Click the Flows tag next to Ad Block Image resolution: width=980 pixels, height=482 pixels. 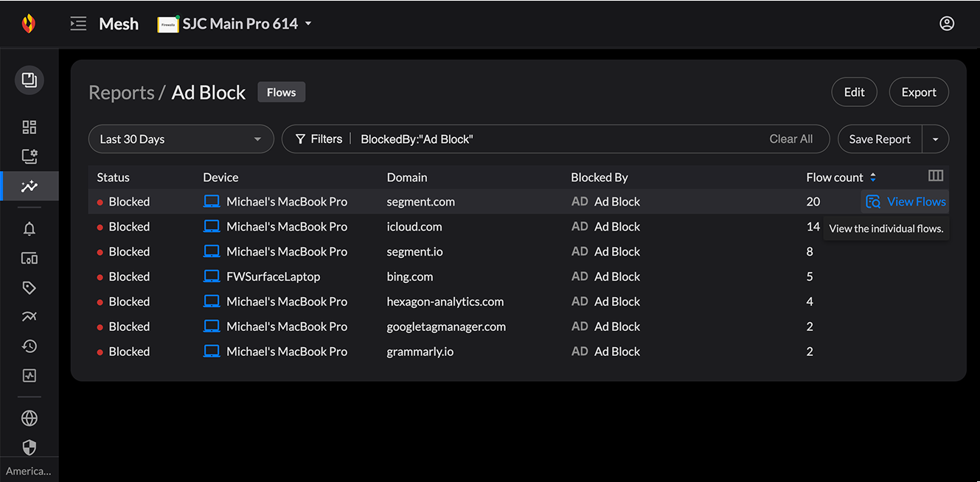click(281, 93)
